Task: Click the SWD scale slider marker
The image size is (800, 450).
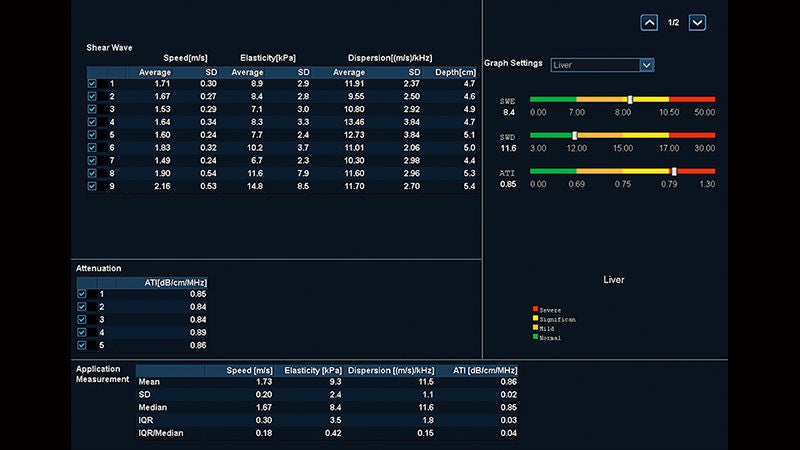Action: point(574,135)
